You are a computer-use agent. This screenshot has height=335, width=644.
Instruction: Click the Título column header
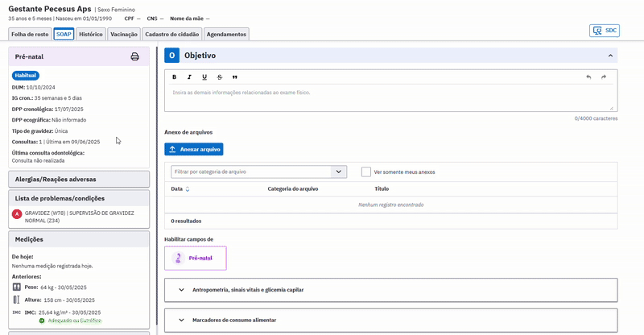[382, 189]
